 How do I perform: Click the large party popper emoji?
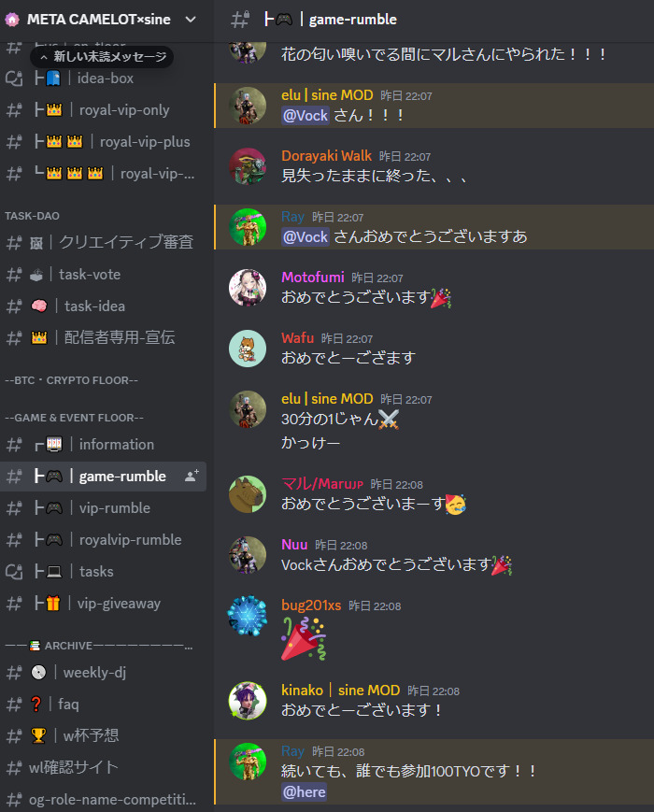pos(304,639)
